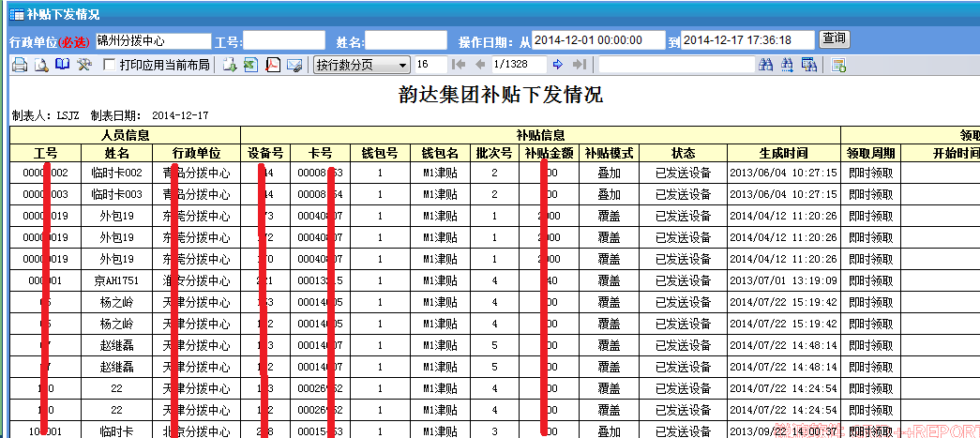This screenshot has height=438, width=980.
Task: Select 即时领取 in the 临时卡003 row
Action: point(870,194)
